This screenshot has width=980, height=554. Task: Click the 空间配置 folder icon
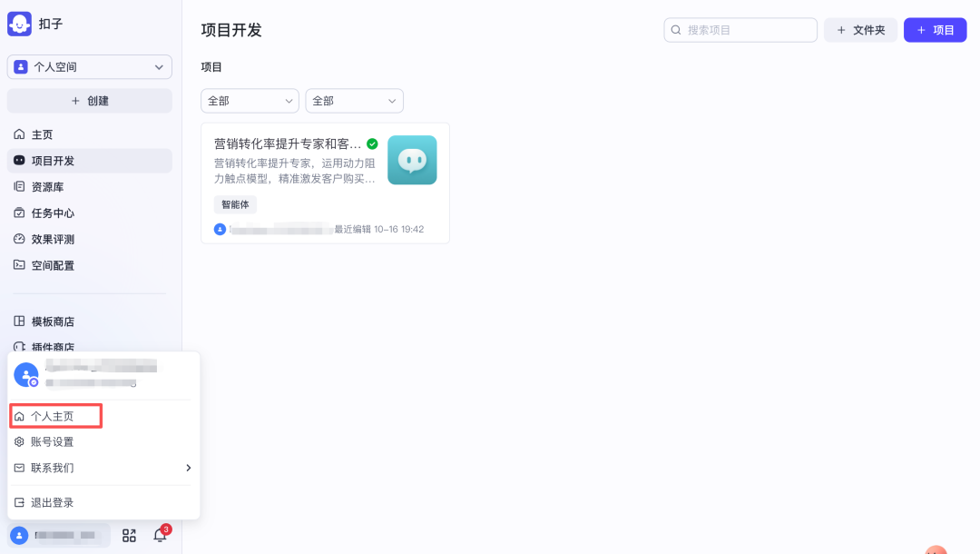point(19,265)
